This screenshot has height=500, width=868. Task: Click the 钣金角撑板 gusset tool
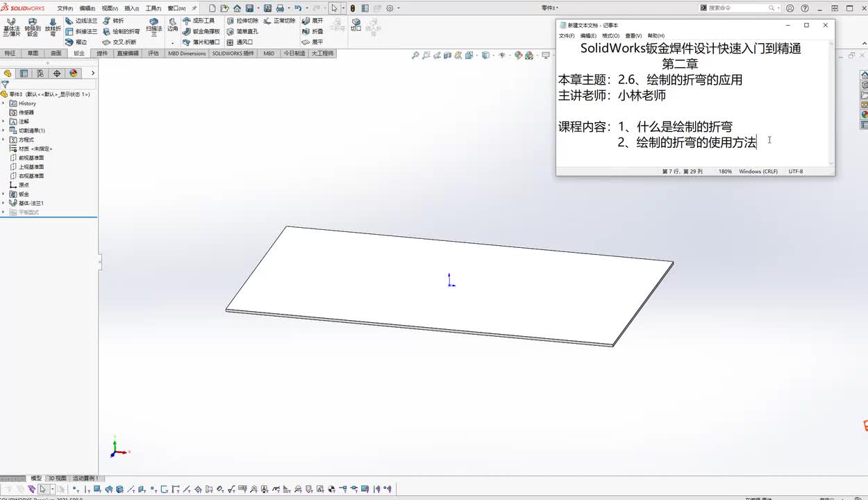pos(201,31)
